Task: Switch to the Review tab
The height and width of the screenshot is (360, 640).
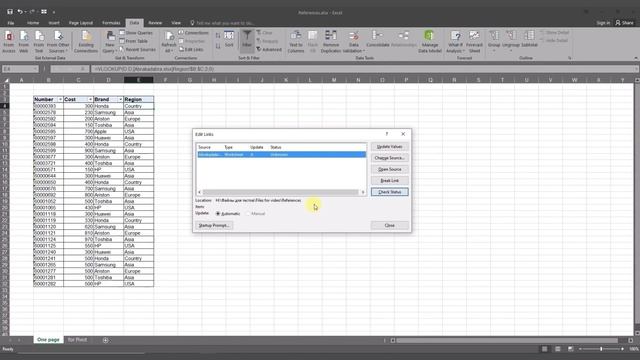Action: tap(155, 23)
